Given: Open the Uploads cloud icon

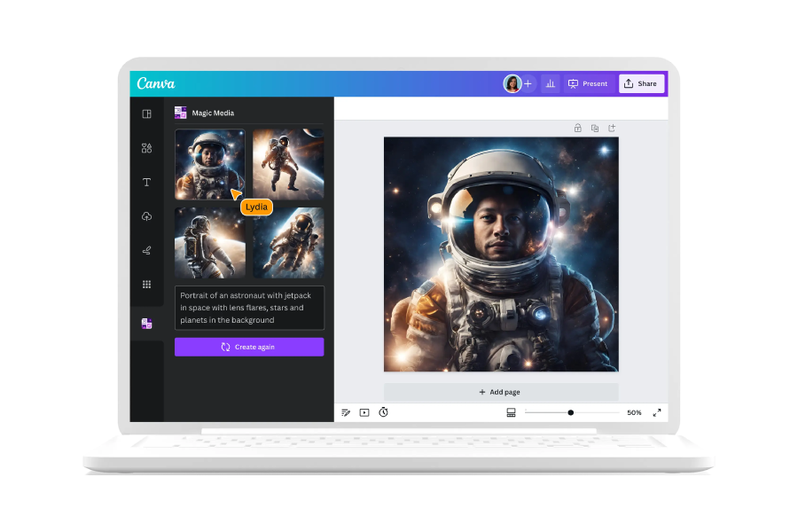Looking at the screenshot, I should (x=146, y=215).
